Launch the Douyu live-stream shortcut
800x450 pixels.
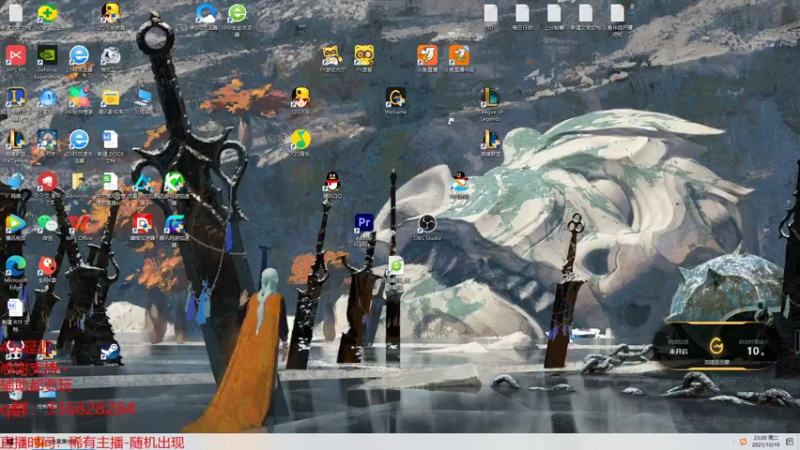click(x=427, y=55)
